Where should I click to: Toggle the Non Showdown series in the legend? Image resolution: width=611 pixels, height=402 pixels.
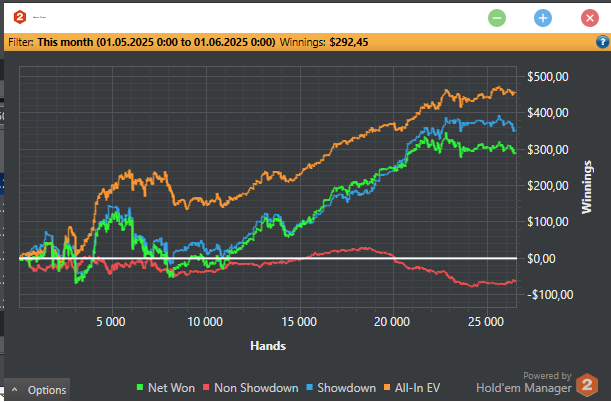point(251,388)
